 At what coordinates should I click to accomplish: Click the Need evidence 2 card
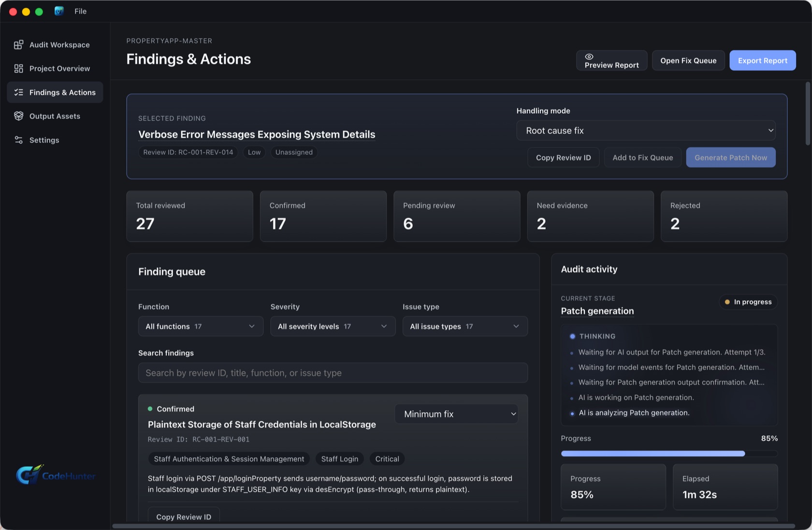point(590,216)
